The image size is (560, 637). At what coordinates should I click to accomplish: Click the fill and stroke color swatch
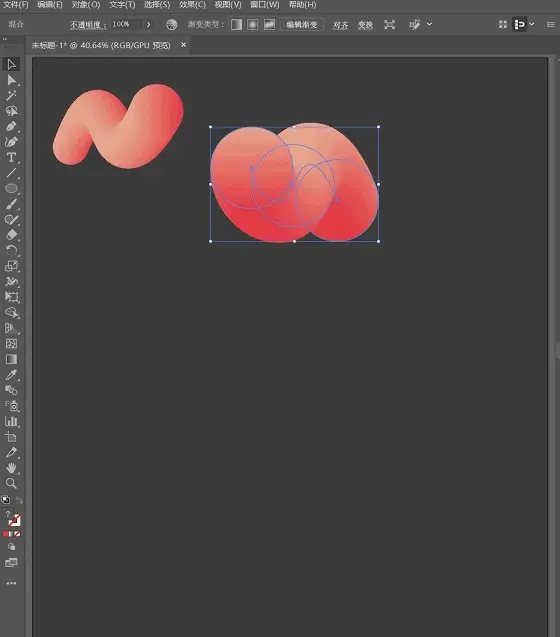(13, 519)
